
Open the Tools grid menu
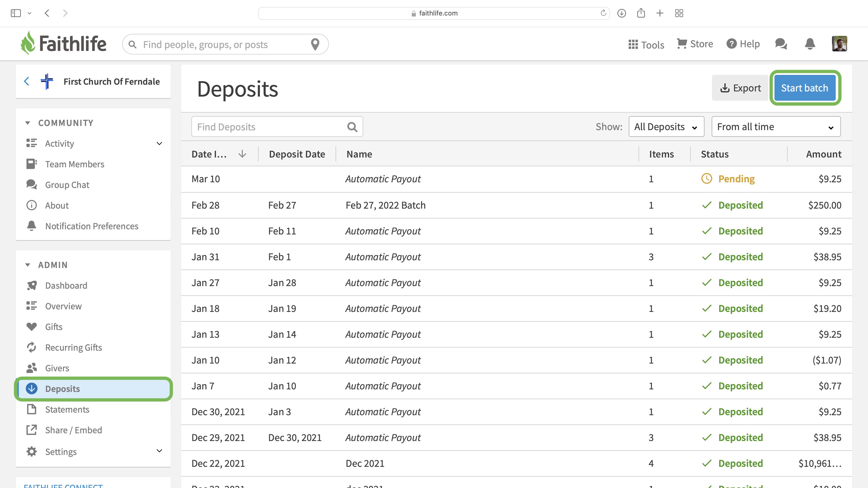click(x=646, y=44)
